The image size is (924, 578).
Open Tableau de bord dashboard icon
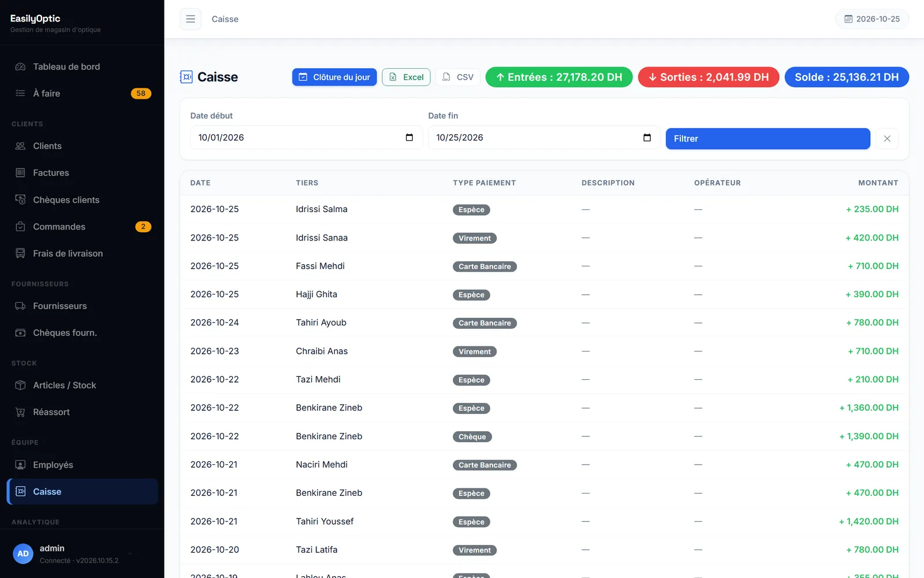click(20, 66)
